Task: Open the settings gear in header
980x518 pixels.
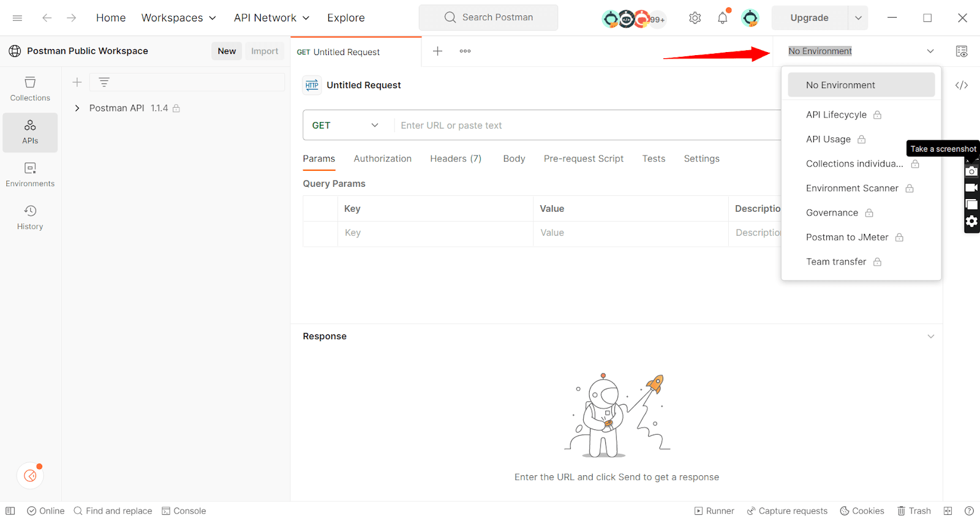Action: 695,18
